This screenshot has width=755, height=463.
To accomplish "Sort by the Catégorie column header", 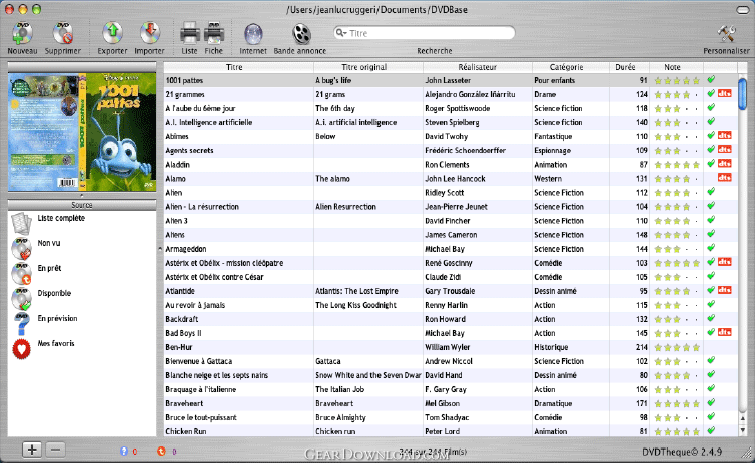I will (571, 67).
